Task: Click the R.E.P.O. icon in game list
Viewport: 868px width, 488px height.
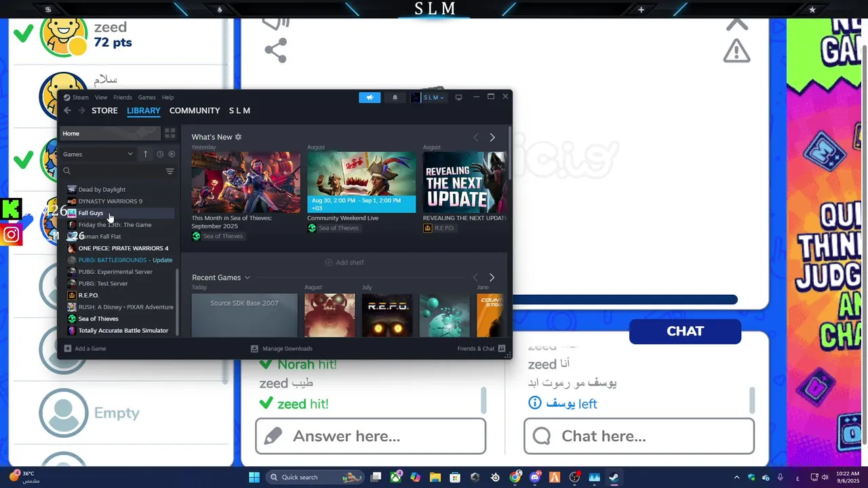Action: 72,295
